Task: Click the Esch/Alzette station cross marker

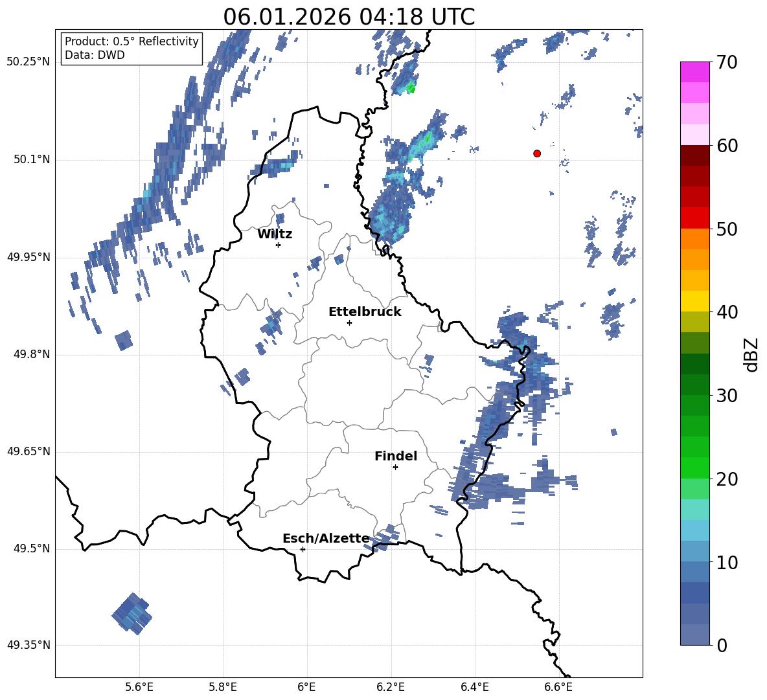Action: 303,549
